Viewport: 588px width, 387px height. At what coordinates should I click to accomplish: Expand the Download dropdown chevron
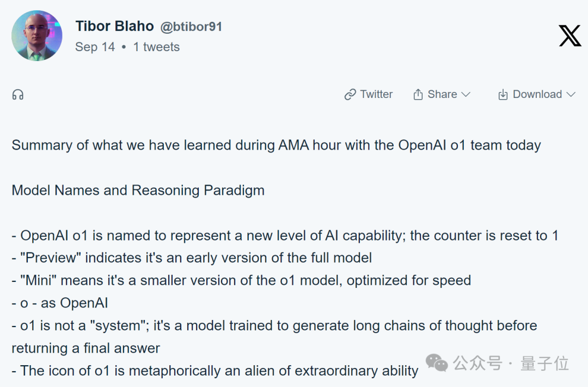571,95
